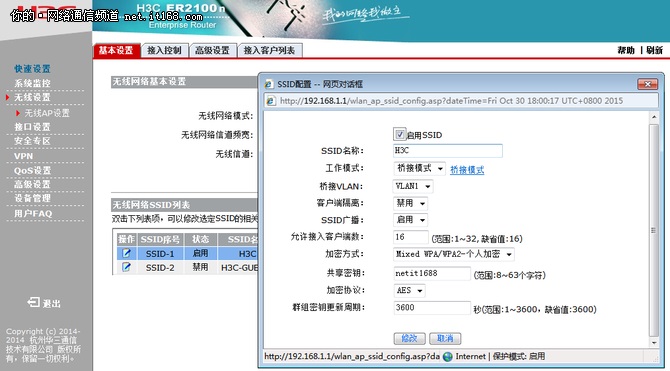Click the dialog scrollbar up arrow
Viewport: 670px width, 371px height.
[x=654, y=117]
